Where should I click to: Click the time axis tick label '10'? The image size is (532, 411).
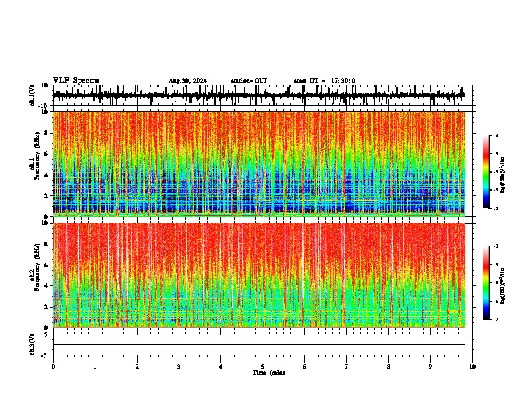pos(472,367)
